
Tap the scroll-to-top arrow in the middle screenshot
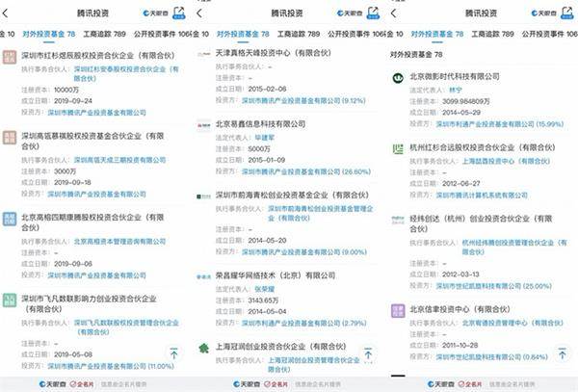tap(368, 353)
